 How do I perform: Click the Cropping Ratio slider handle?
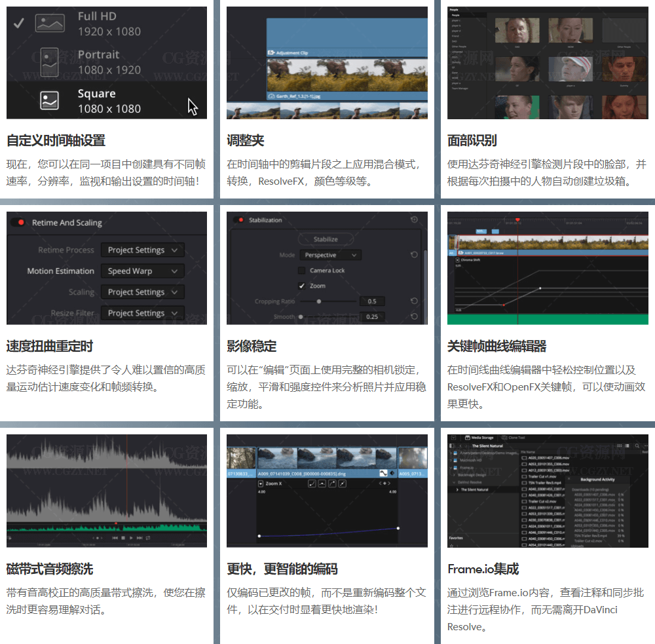click(x=319, y=301)
